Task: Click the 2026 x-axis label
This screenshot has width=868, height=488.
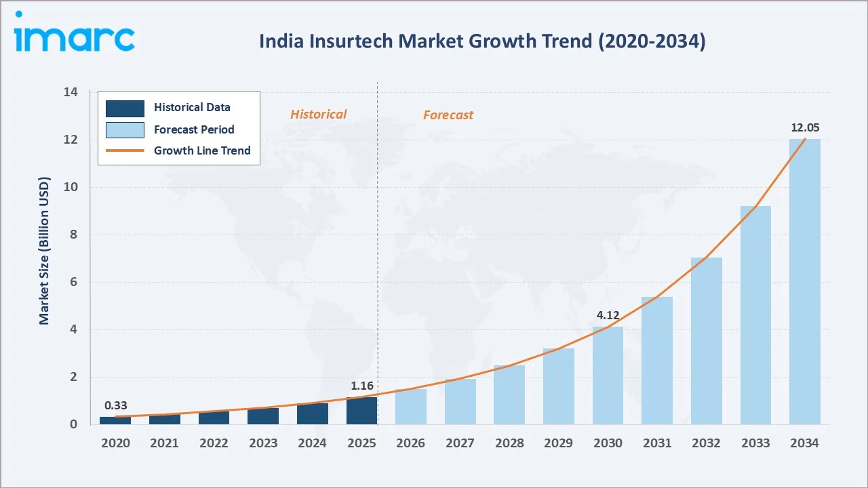Action: [411, 443]
